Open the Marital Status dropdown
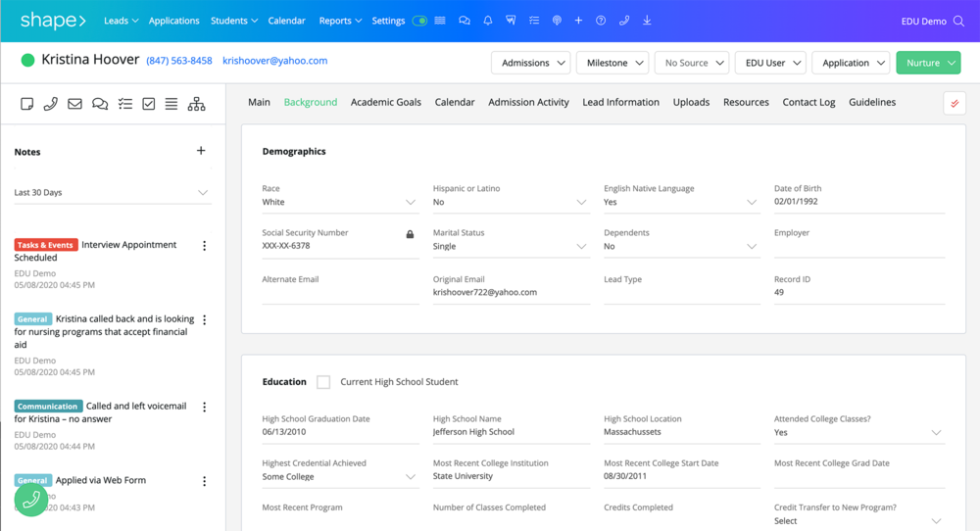 click(510, 246)
